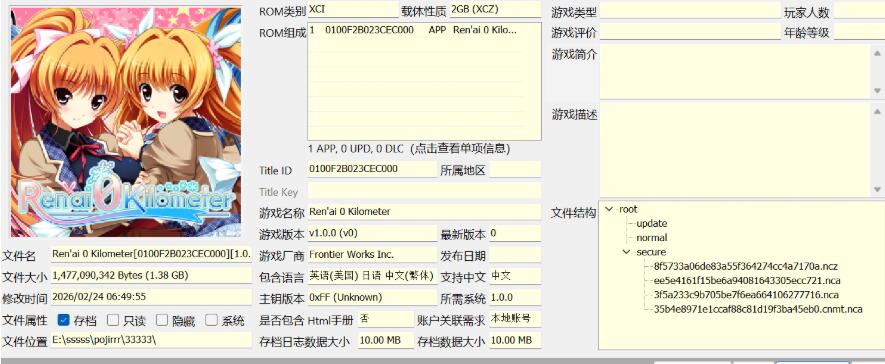Click the 包含语言 languages field

point(373,276)
